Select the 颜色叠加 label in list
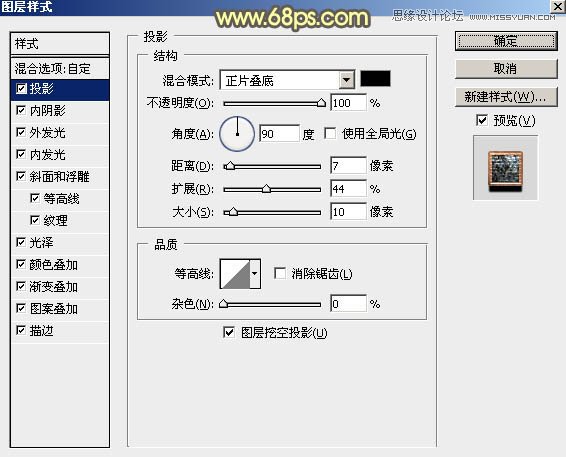The image size is (566, 457). tap(54, 265)
